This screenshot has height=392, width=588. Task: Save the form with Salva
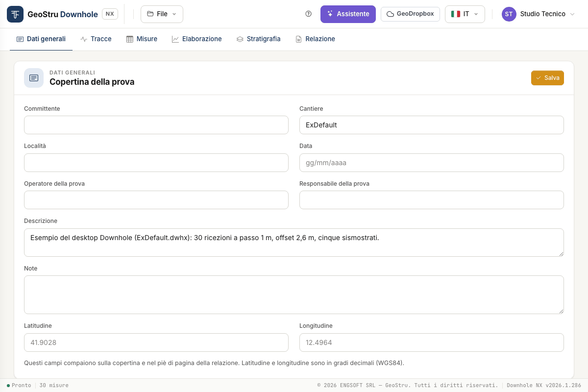[x=547, y=78]
